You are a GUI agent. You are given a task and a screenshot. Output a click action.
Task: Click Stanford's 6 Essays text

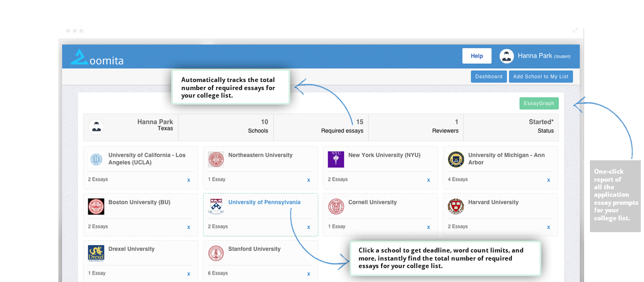pos(218,273)
